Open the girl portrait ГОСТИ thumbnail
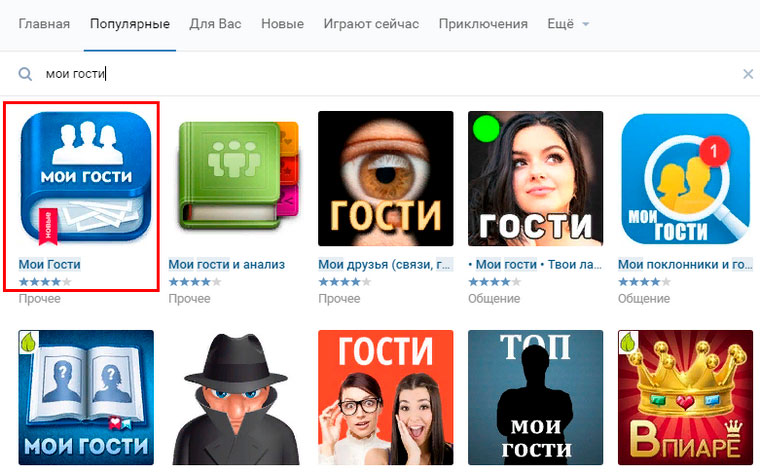 [x=536, y=178]
